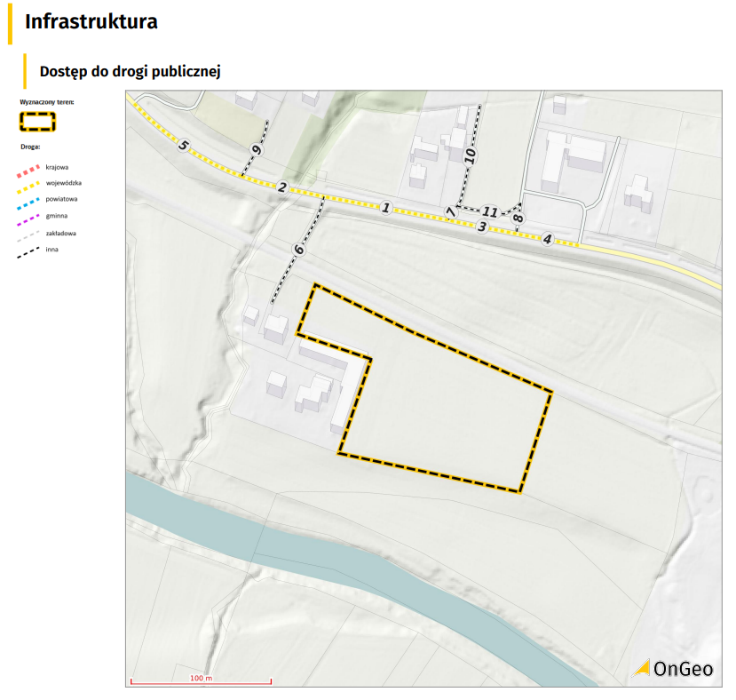Screen dimensions: 736x700
Task: Click road marker number 11
Action: (490, 212)
